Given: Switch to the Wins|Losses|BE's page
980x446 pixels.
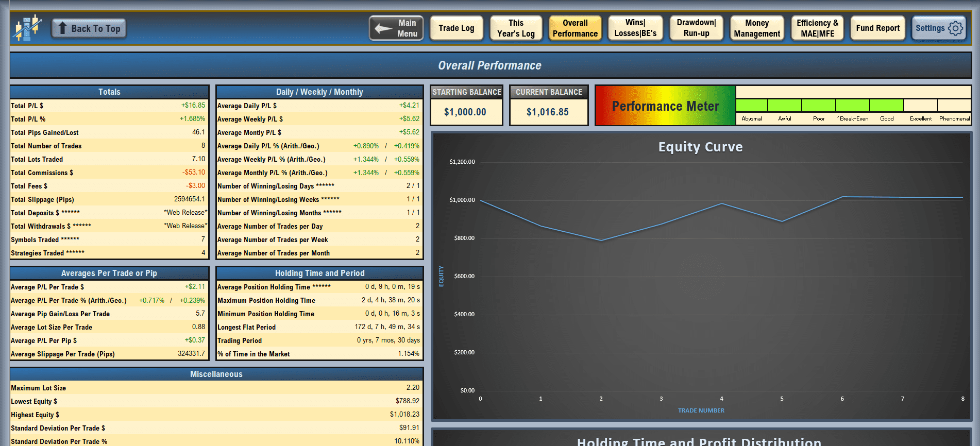Looking at the screenshot, I should pos(635,28).
